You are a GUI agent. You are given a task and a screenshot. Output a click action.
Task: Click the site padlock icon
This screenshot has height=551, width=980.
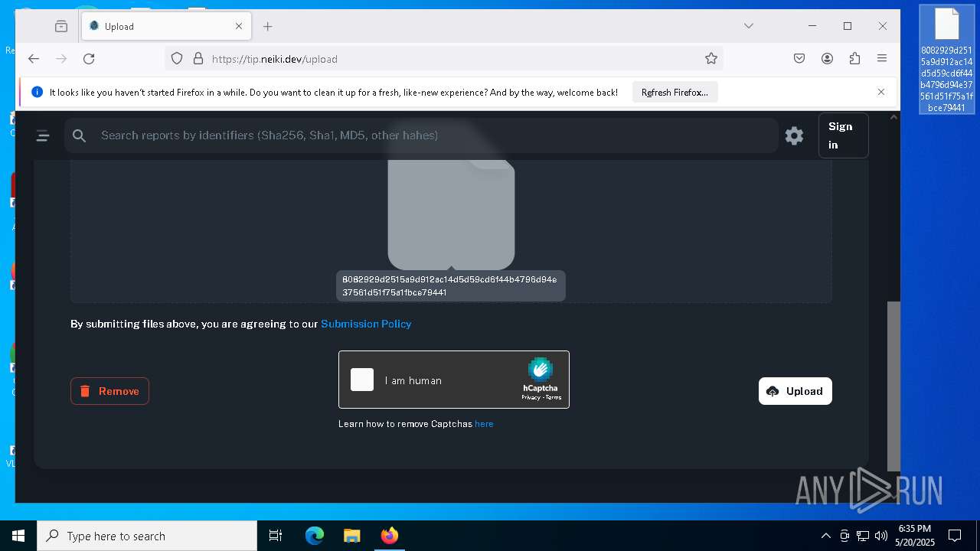pos(198,59)
